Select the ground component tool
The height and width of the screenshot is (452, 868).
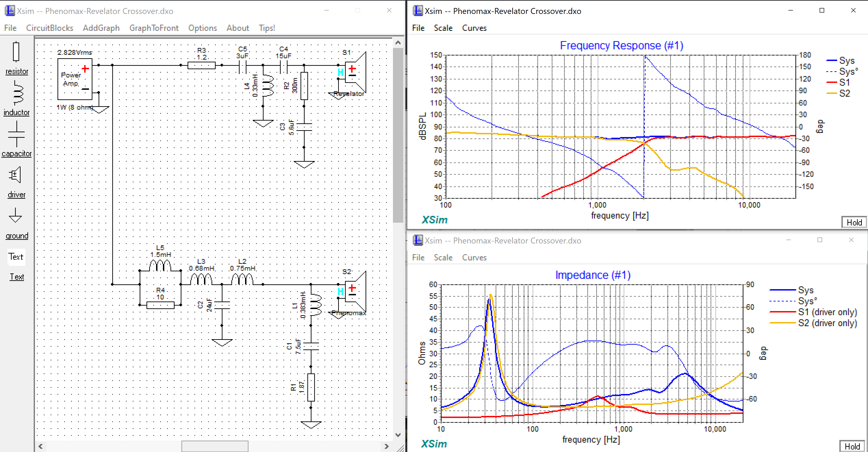pos(15,215)
